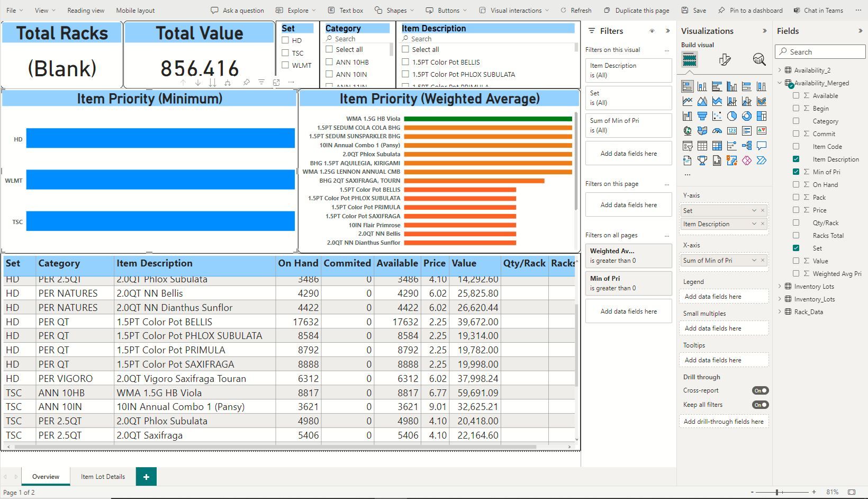
Task: Adjust the zoom slider in status bar
Action: [777, 492]
